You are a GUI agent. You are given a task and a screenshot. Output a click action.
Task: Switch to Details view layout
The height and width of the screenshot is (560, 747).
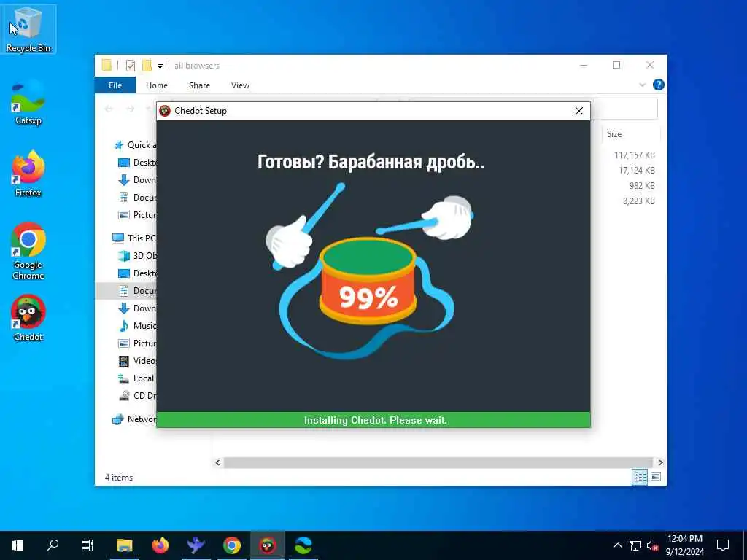pyautogui.click(x=639, y=477)
